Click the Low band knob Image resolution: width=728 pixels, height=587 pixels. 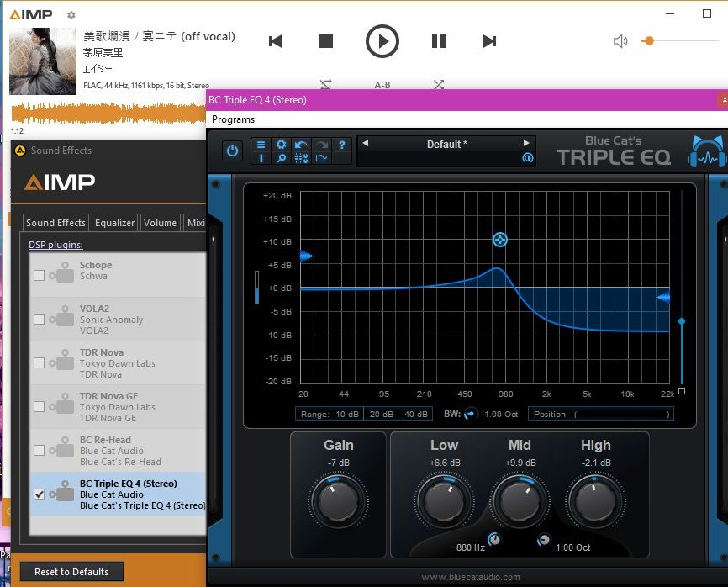(444, 501)
